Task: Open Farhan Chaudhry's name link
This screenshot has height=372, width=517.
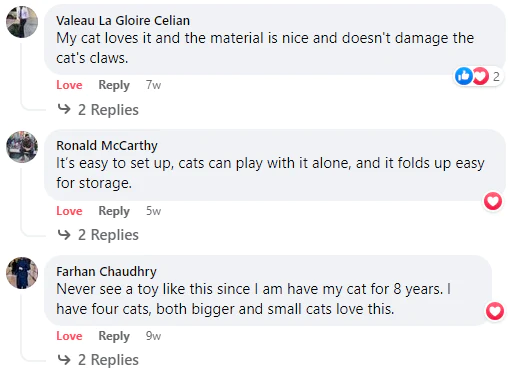Action: 106,272
